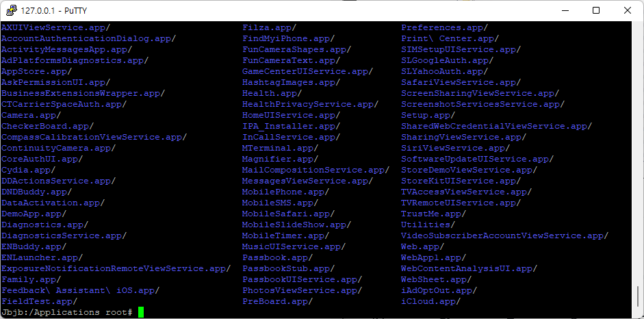Viewport: 644px width, 319px height.
Task: Click CompassCalibrationViewService.app/ entry
Action: (x=94, y=137)
